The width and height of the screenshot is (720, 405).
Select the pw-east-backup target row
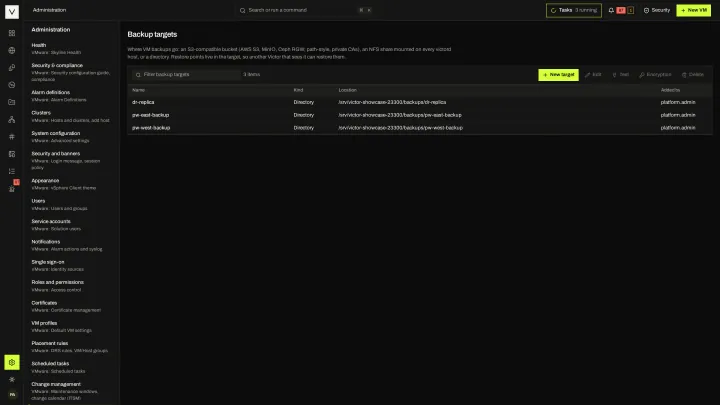tap(420, 115)
